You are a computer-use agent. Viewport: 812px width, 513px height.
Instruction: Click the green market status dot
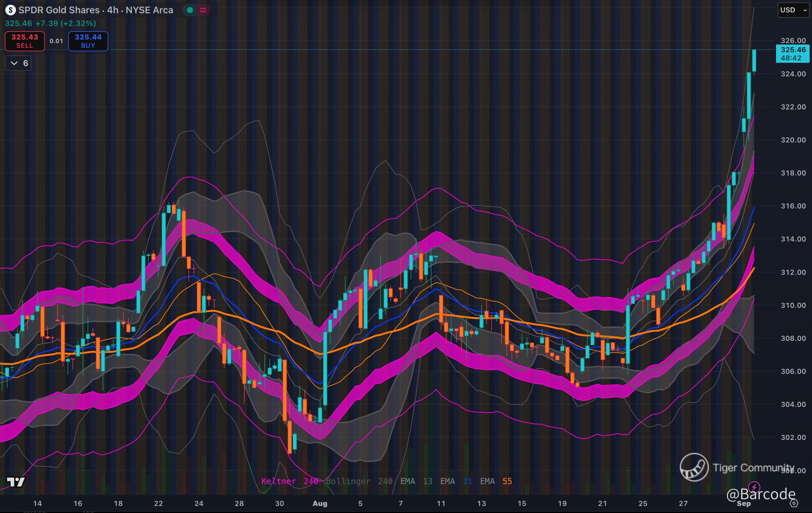190,10
